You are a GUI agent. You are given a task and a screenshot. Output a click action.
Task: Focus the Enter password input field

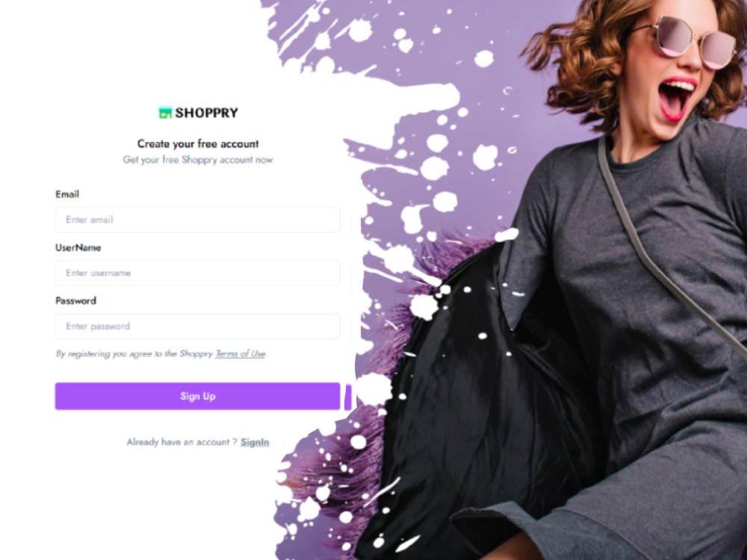point(198,326)
